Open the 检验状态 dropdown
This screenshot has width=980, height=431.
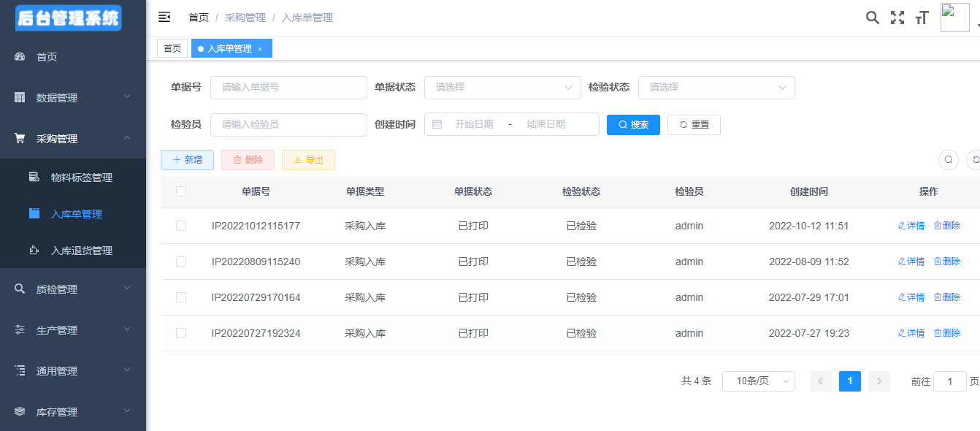point(716,87)
